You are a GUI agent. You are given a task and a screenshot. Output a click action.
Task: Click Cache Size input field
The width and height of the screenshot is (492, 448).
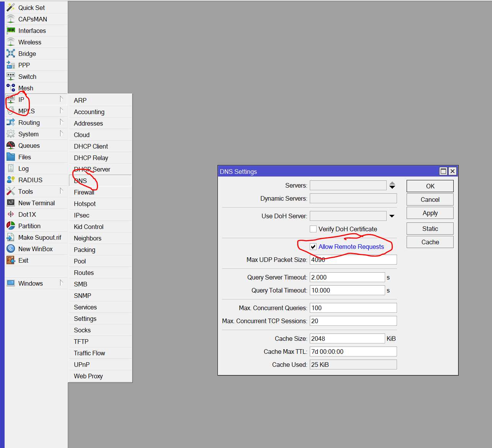coord(347,338)
